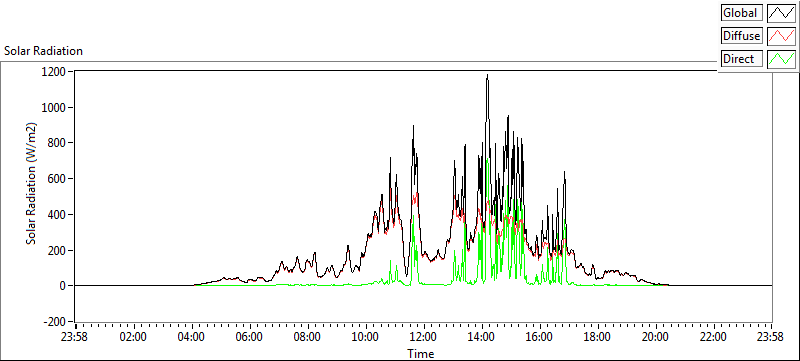This screenshot has height=361, width=800.
Task: Click the 08:00 time axis label
Action: [308, 337]
